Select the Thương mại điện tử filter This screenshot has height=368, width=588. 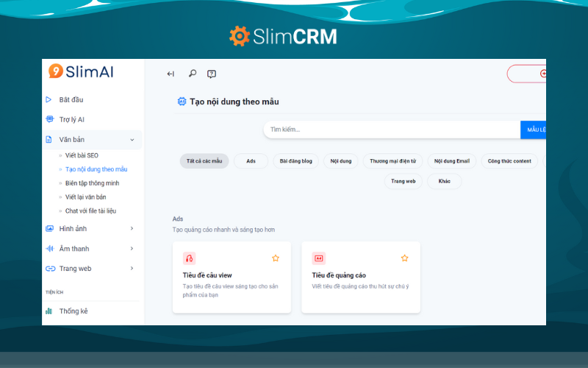point(392,161)
